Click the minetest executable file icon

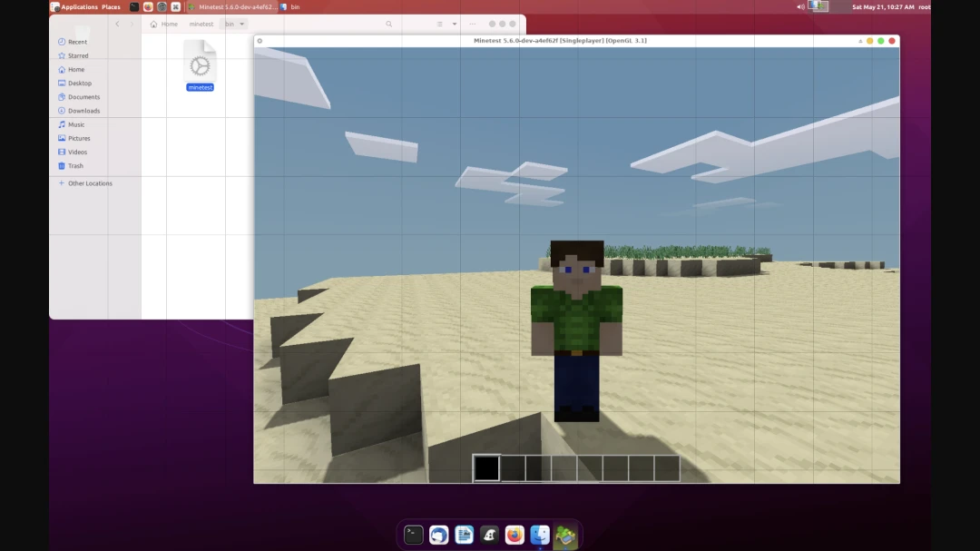tap(200, 63)
